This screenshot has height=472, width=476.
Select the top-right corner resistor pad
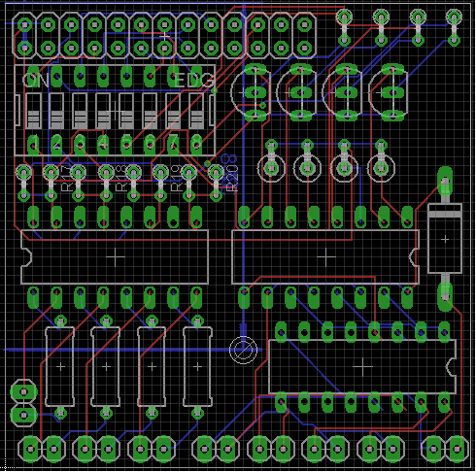(x=454, y=17)
